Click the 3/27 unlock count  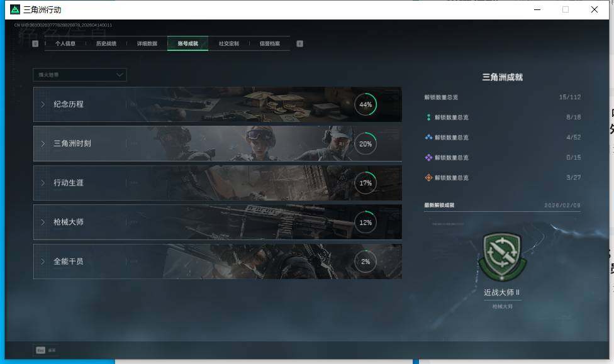coord(573,177)
